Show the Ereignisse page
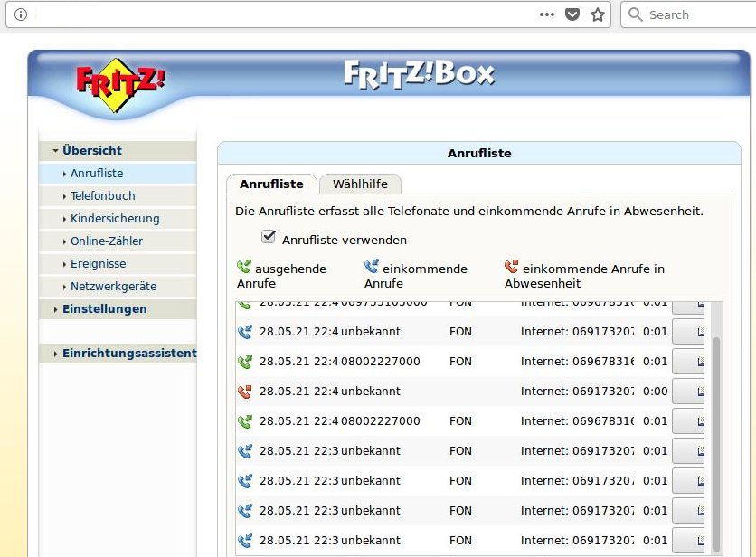The width and height of the screenshot is (756, 557). [x=118, y=264]
